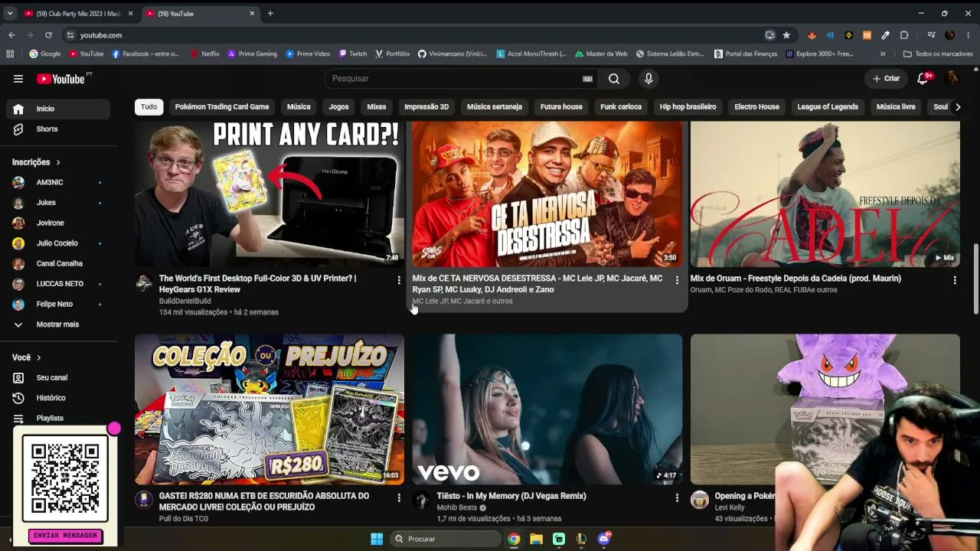Open the YouTube guide hamburger menu
This screenshot has width=980, height=551.
click(x=18, y=79)
